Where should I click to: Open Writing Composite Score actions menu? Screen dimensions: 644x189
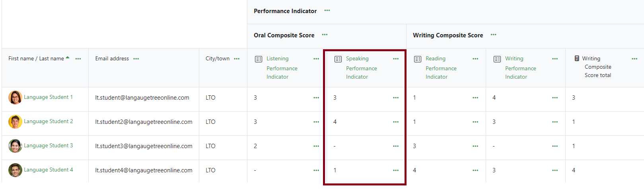coord(493,35)
